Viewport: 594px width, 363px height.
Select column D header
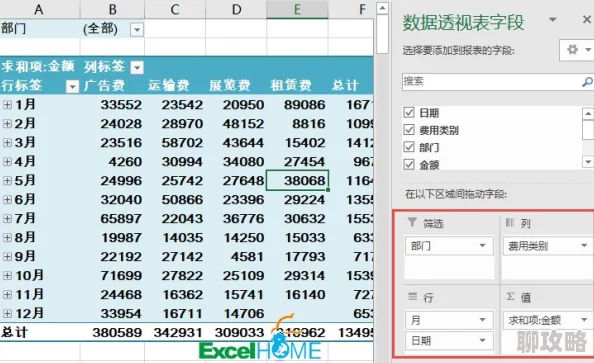(x=236, y=9)
